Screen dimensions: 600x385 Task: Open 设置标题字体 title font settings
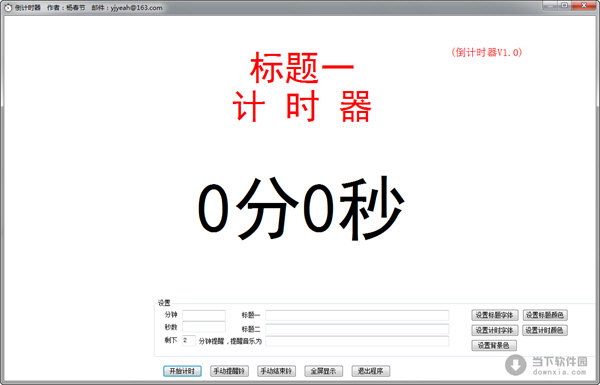point(495,315)
